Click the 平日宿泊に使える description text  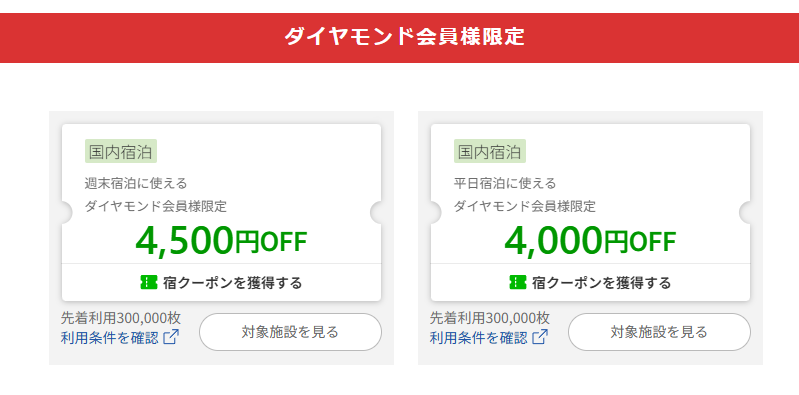point(505,182)
